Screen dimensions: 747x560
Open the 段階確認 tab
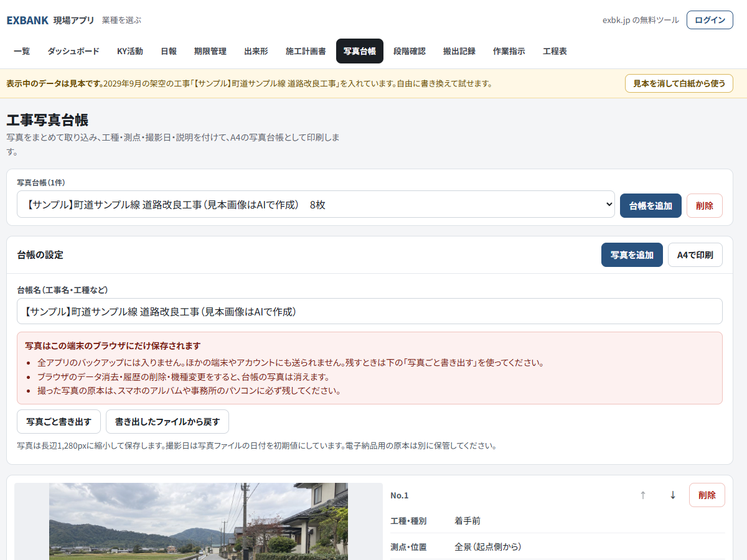[410, 51]
